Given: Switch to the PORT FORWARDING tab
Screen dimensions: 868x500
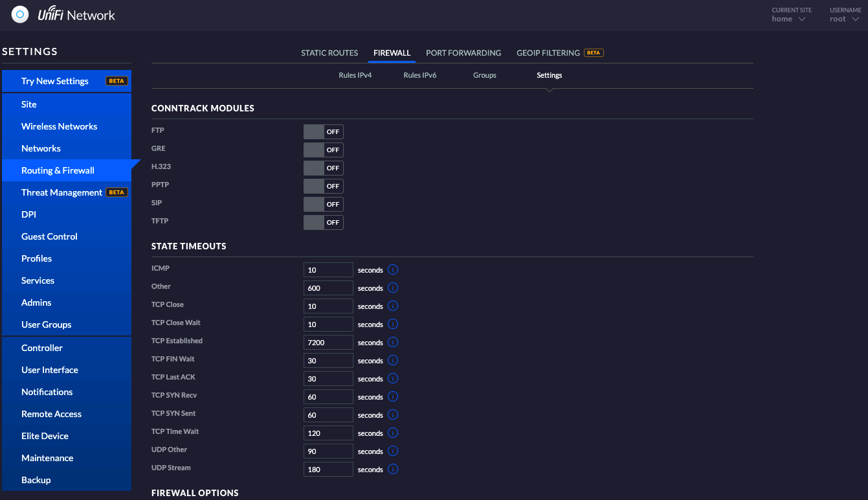Looking at the screenshot, I should [463, 53].
